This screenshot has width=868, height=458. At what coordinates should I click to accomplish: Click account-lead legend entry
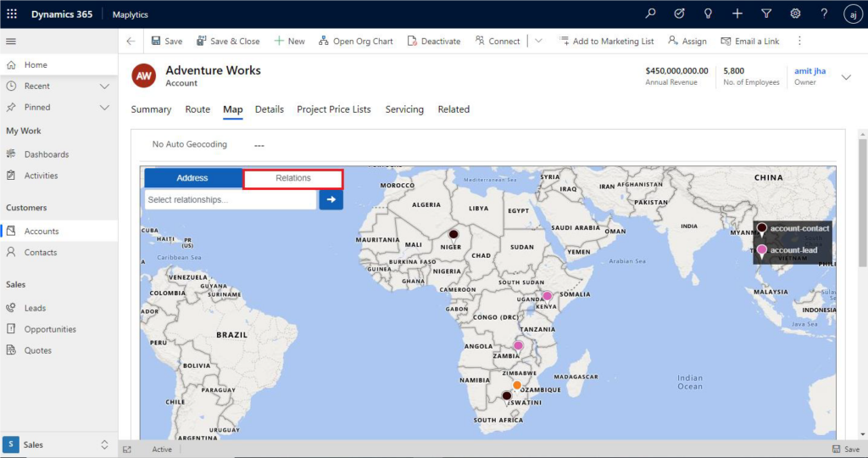(787, 250)
